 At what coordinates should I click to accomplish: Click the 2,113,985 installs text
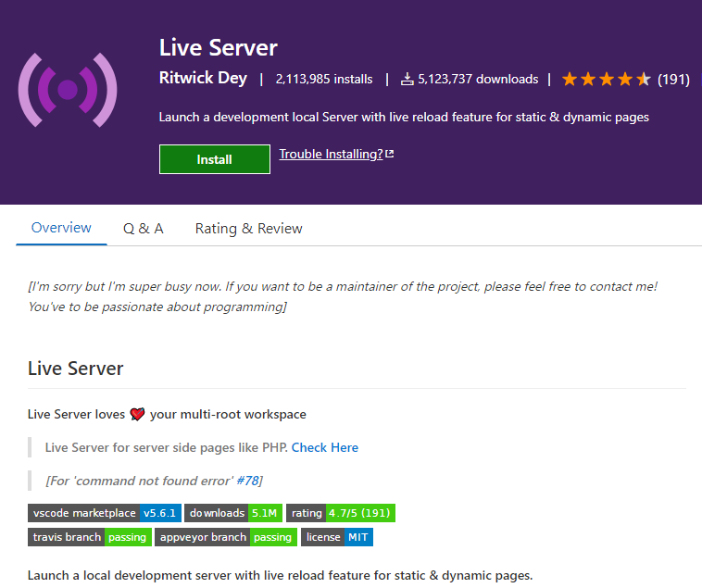[x=324, y=80]
